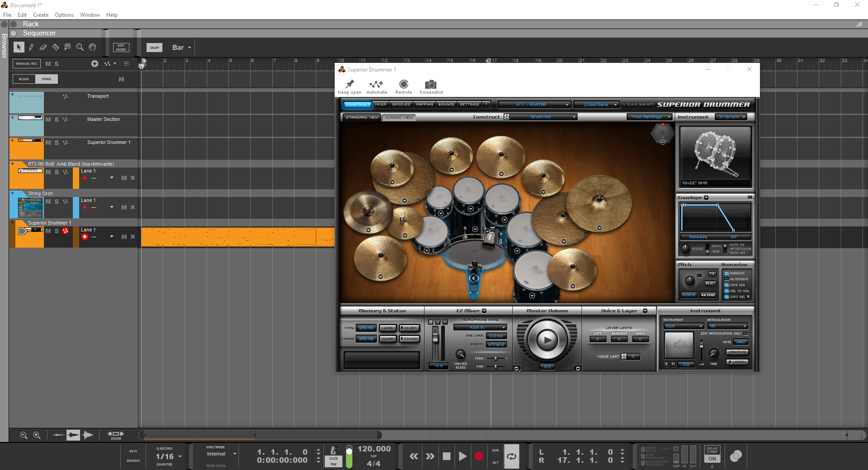The height and width of the screenshot is (470, 868).
Task: Click the X-drum instrument preview image
Action: [x=715, y=154]
